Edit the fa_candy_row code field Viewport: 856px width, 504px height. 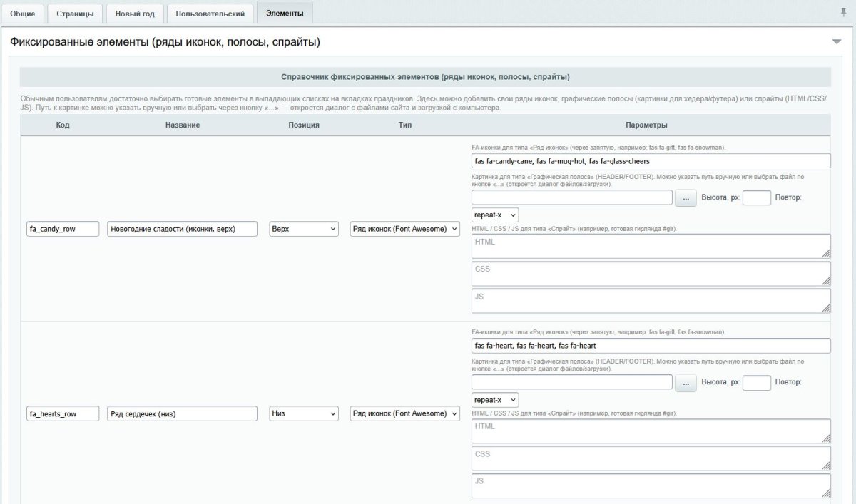tap(63, 229)
